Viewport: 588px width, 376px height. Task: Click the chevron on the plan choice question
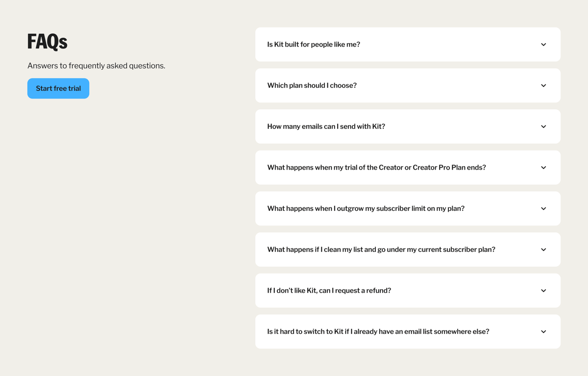[543, 85]
